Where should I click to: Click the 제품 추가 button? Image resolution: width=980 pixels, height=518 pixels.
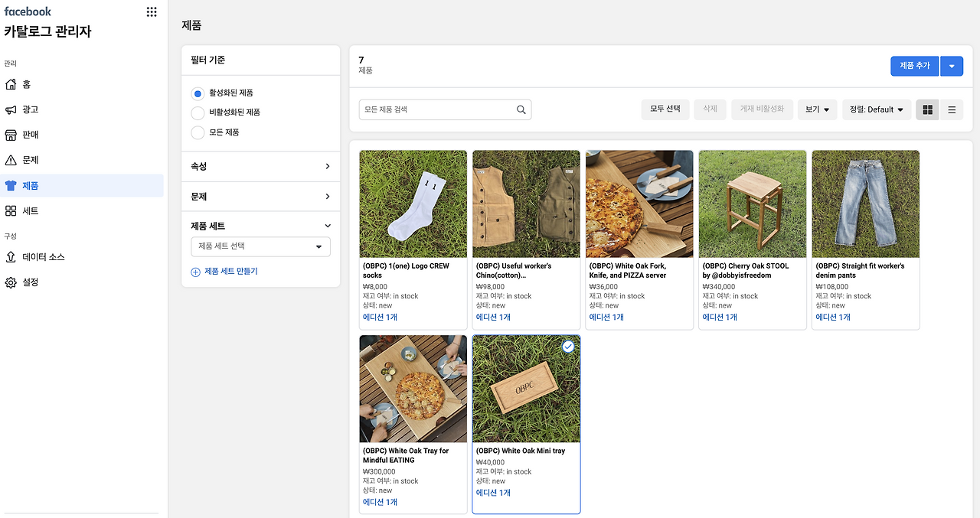914,66
